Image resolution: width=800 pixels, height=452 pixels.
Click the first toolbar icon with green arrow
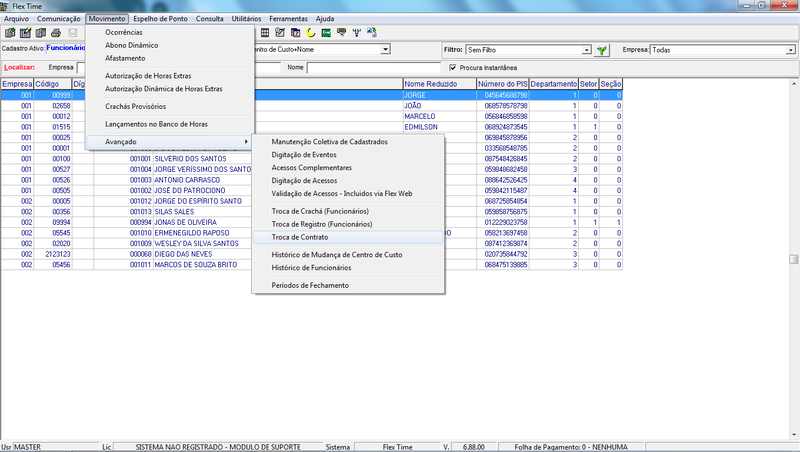click(10, 33)
